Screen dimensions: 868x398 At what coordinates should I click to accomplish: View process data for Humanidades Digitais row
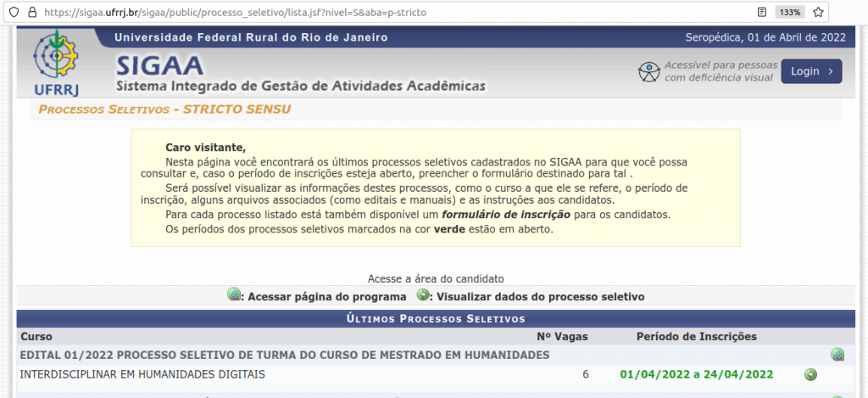point(810,374)
